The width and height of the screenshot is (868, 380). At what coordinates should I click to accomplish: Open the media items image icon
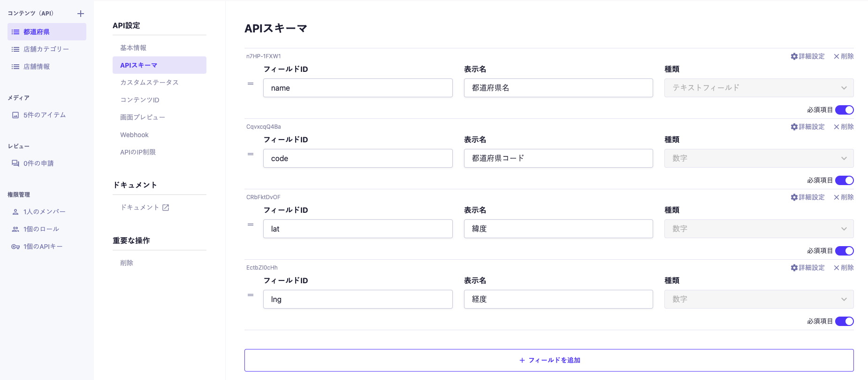15,115
